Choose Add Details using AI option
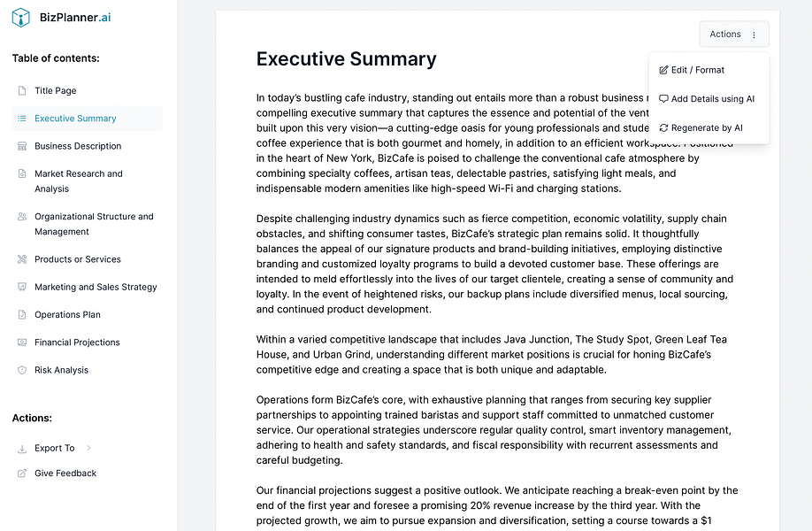Image resolution: width=812 pixels, height=531 pixels. tap(706, 98)
